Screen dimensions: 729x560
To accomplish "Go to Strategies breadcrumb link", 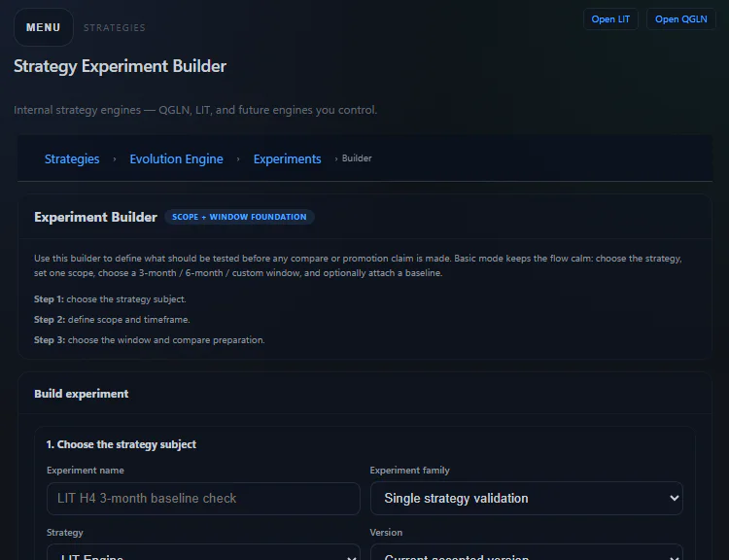I will tap(72, 159).
